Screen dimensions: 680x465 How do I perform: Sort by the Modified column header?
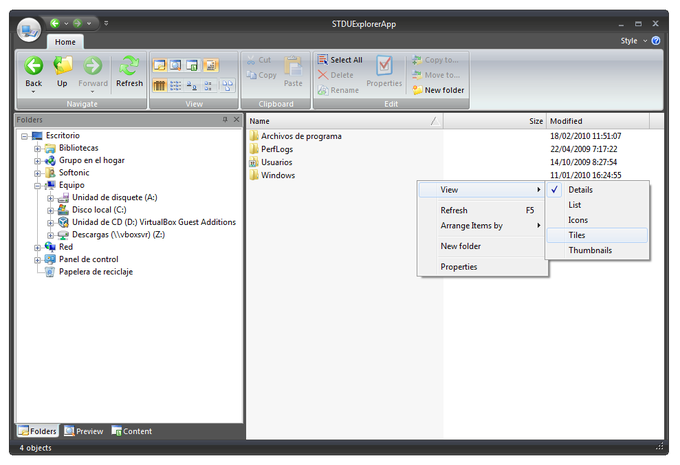598,121
